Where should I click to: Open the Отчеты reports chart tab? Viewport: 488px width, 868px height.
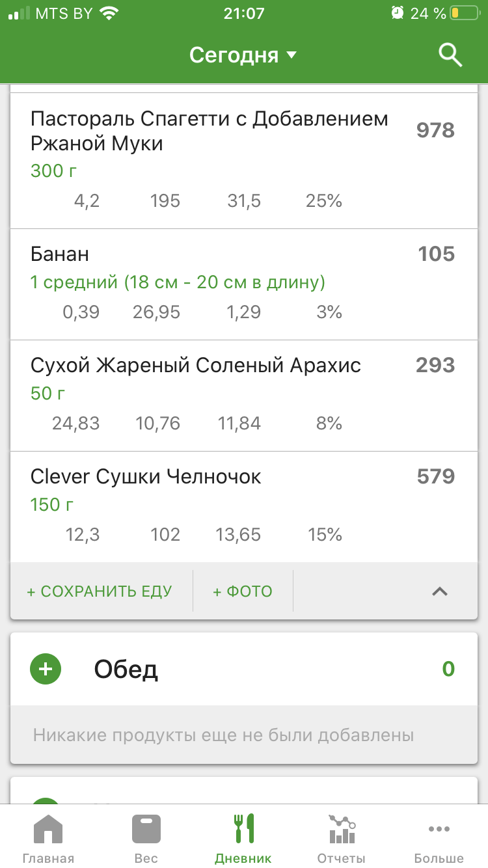tap(341, 839)
